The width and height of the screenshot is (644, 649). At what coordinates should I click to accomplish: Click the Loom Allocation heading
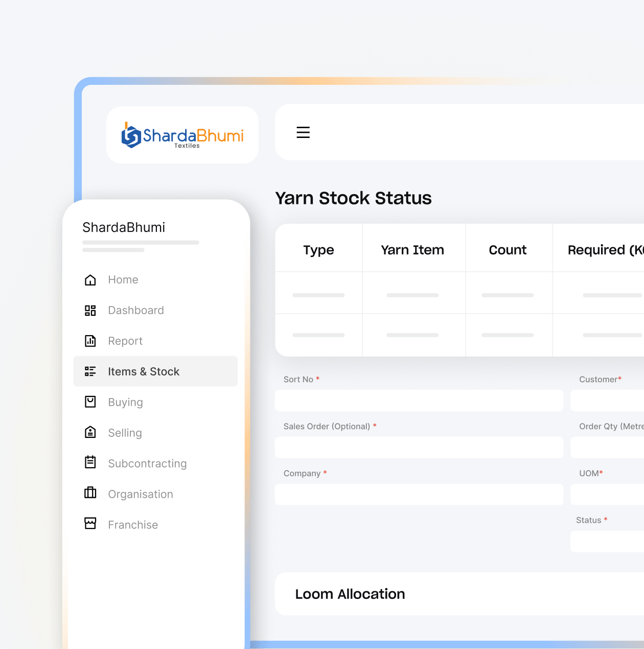point(350,594)
